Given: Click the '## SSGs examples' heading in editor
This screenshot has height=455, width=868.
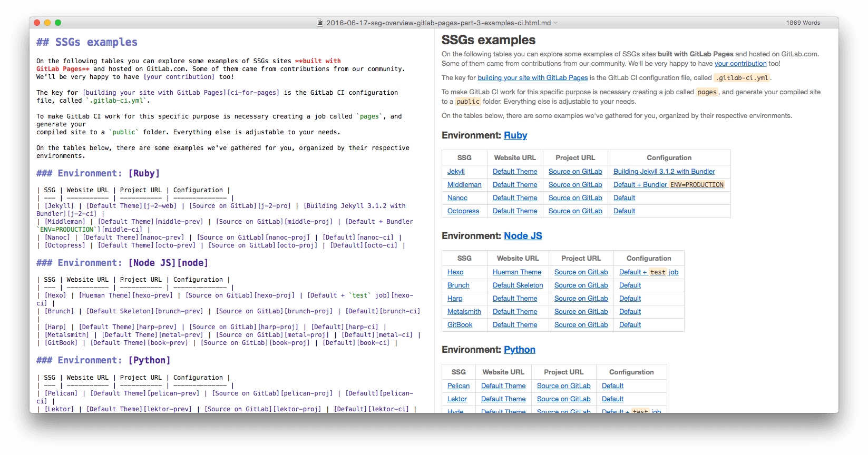Looking at the screenshot, I should coord(87,42).
